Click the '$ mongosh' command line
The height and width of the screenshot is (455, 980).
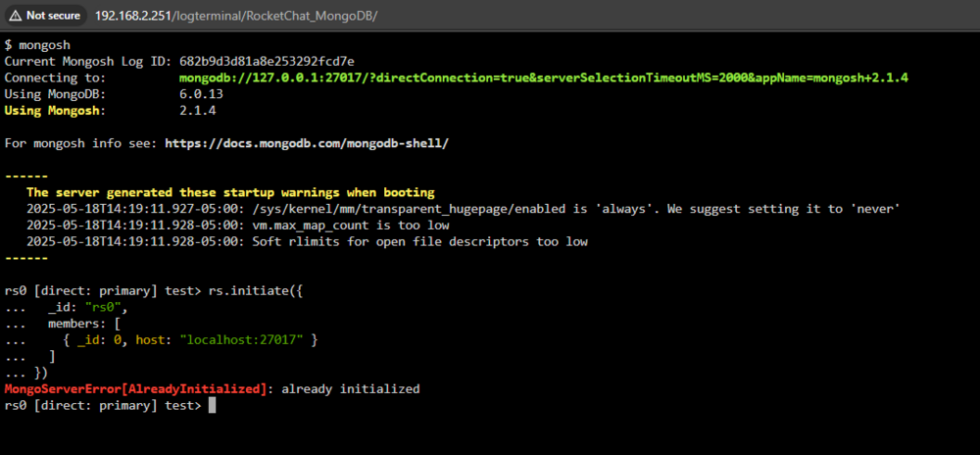point(37,45)
